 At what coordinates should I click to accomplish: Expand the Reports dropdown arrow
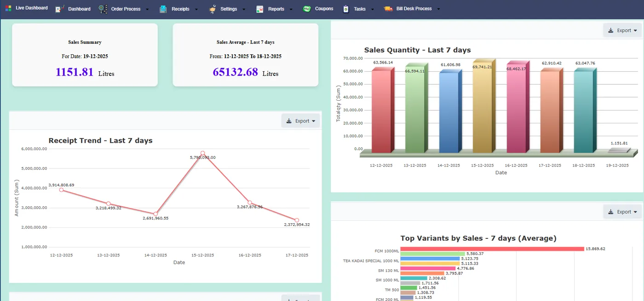(291, 9)
